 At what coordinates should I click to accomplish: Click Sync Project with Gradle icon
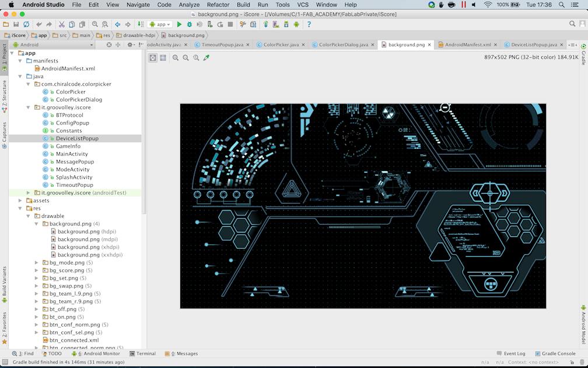[x=265, y=25]
